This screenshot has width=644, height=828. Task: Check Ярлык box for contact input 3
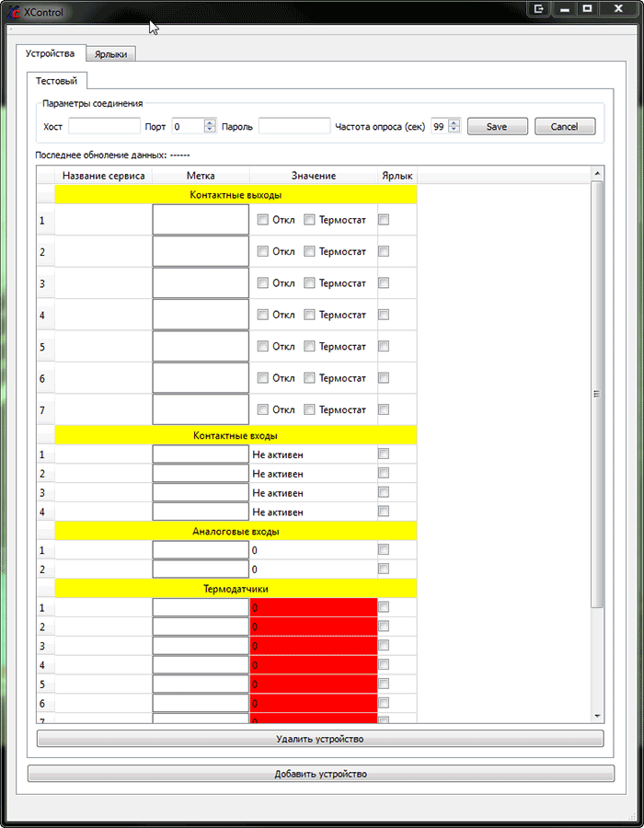tap(384, 492)
